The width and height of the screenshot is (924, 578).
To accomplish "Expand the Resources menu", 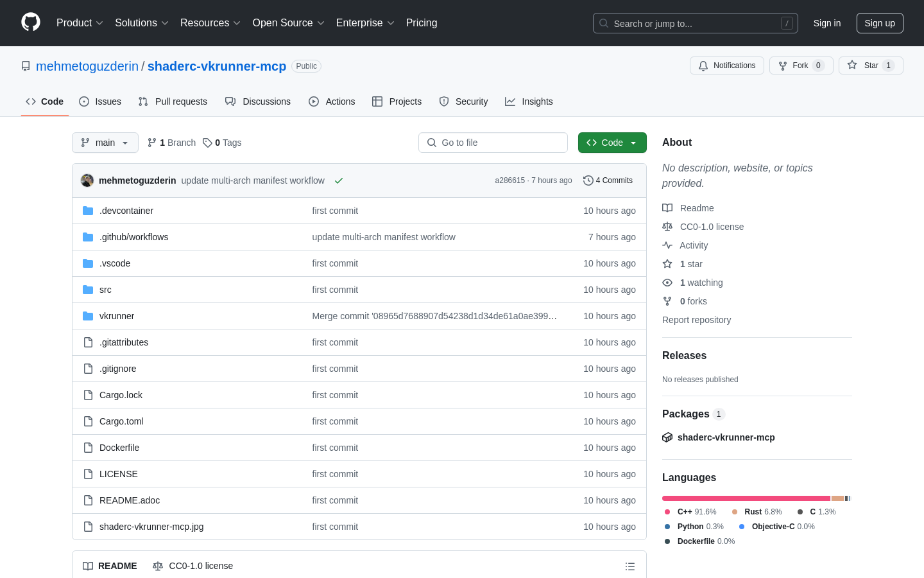I will [x=210, y=23].
